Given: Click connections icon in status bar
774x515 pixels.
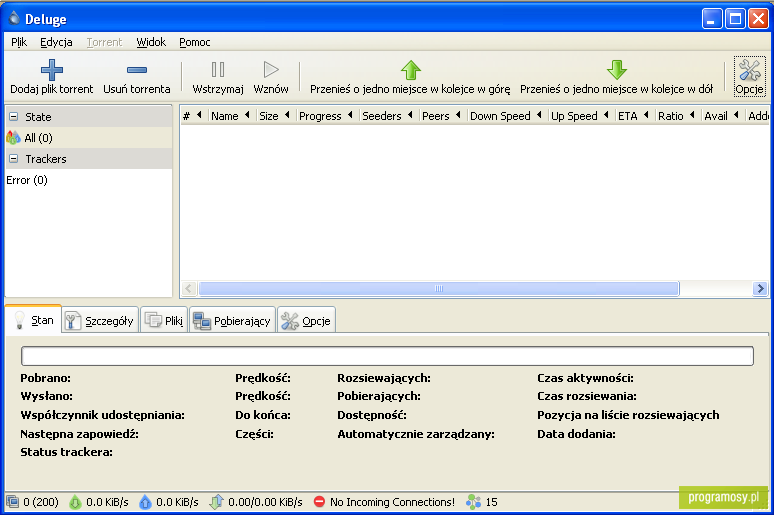Looking at the screenshot, I should tap(12, 502).
